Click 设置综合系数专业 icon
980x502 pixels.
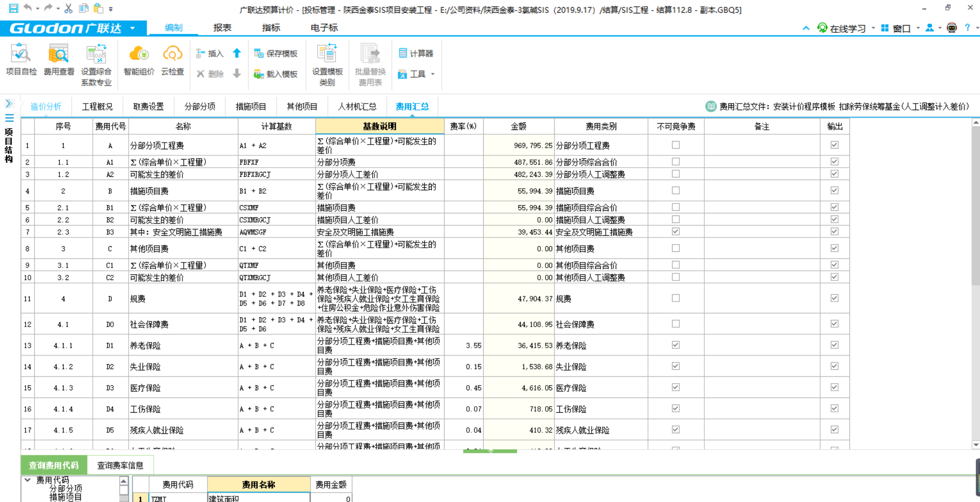(x=96, y=65)
